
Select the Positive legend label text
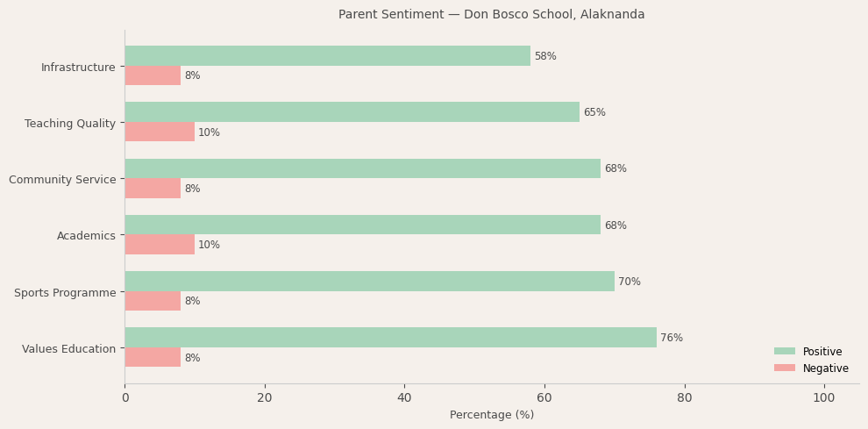click(x=822, y=352)
